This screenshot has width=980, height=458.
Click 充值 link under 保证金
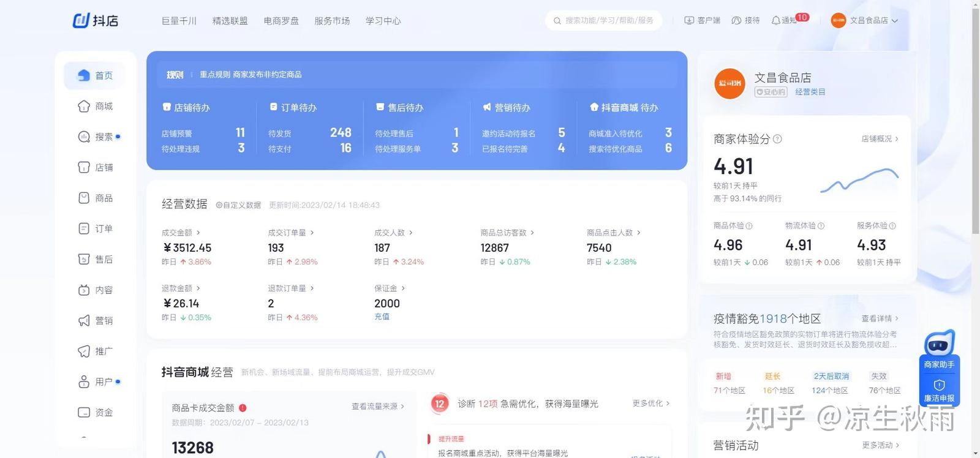click(382, 317)
